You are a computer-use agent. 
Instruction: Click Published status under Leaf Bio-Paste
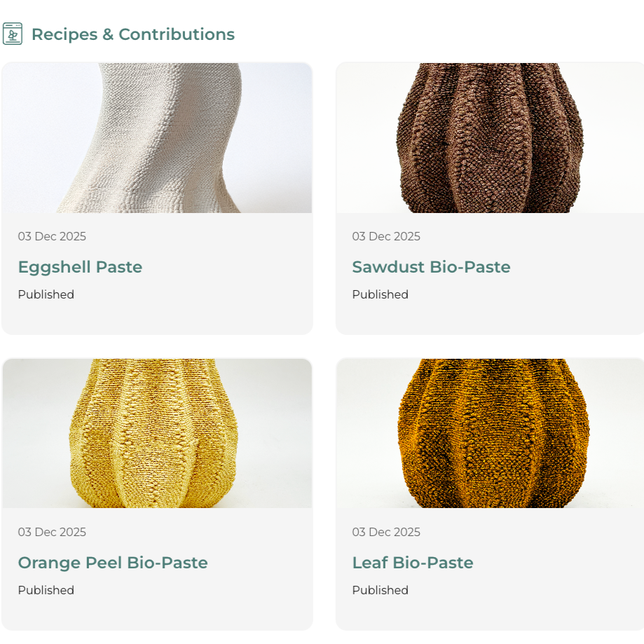(x=381, y=590)
